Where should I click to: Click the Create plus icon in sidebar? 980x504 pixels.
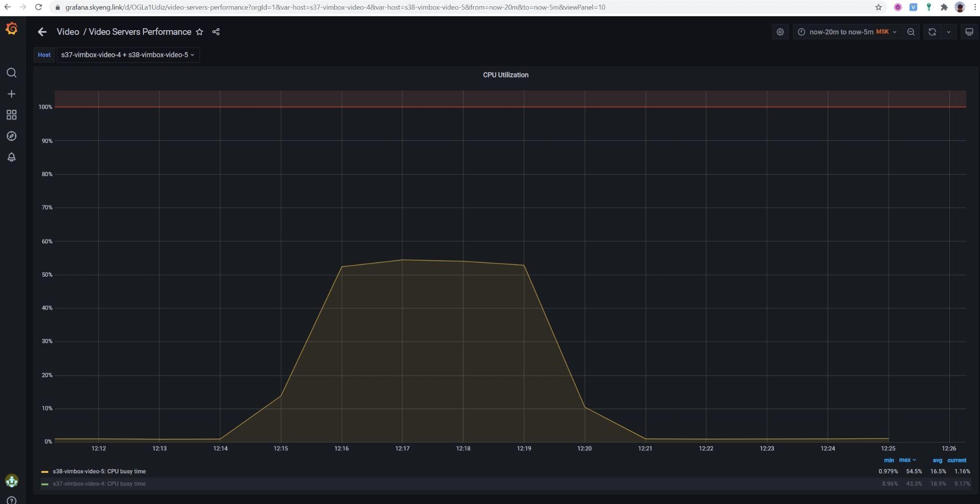click(x=11, y=94)
